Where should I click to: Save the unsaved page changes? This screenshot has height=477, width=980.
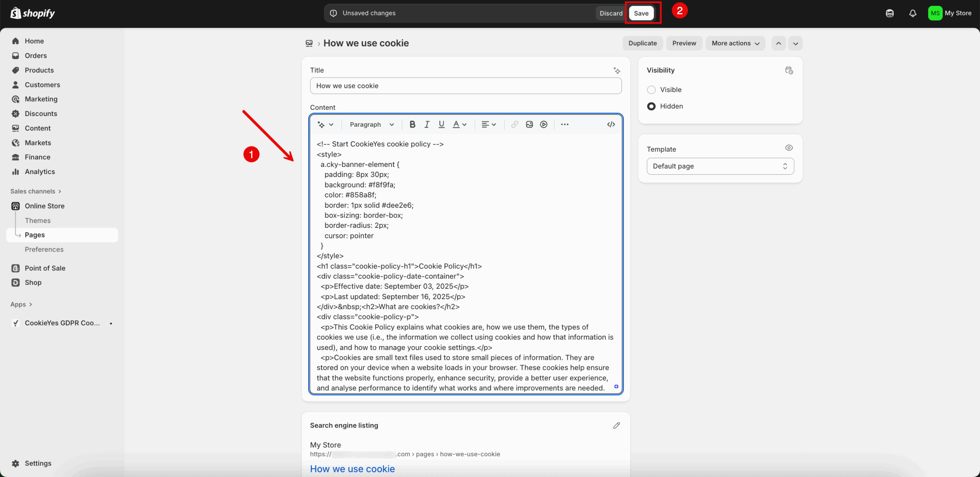coord(641,13)
